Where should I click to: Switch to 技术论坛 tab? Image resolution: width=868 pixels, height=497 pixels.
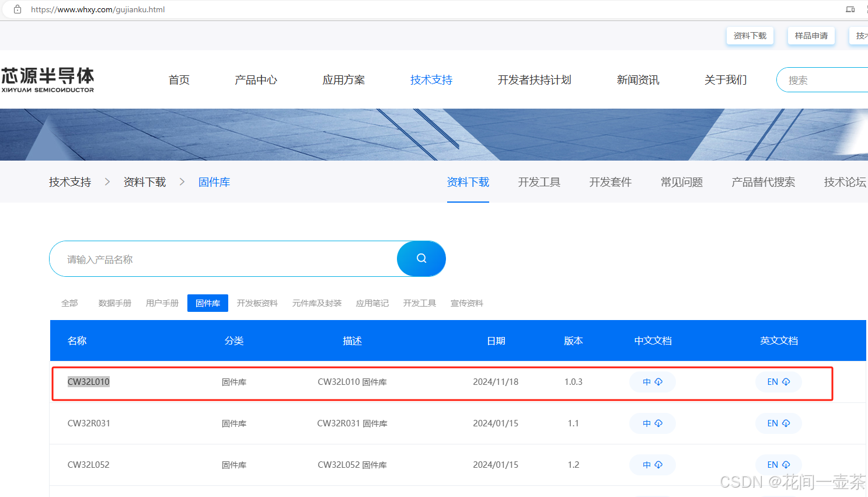845,182
